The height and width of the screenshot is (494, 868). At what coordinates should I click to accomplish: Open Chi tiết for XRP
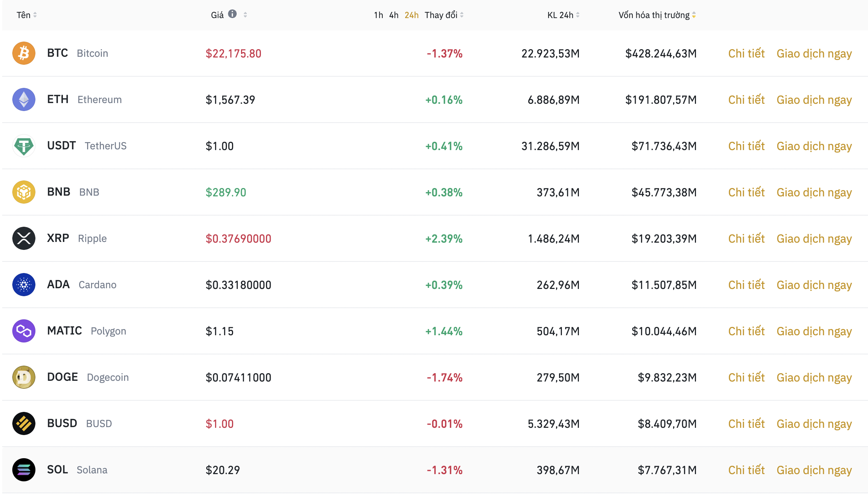pyautogui.click(x=746, y=239)
